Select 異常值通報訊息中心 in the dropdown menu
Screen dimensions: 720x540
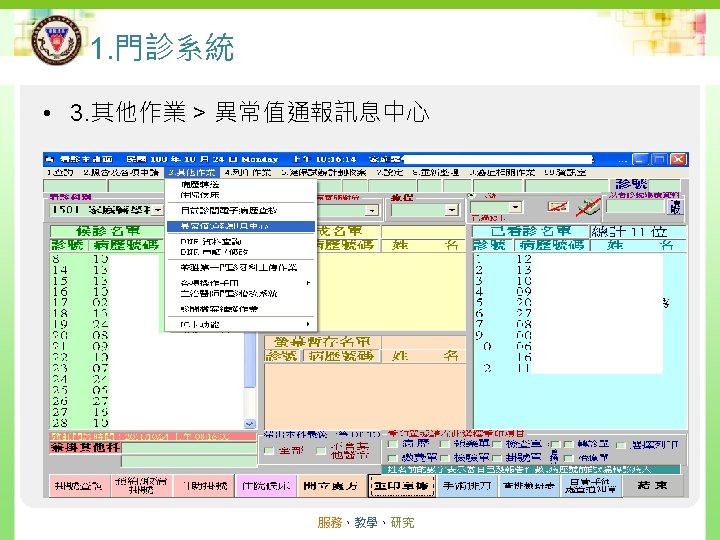pyautogui.click(x=241, y=226)
